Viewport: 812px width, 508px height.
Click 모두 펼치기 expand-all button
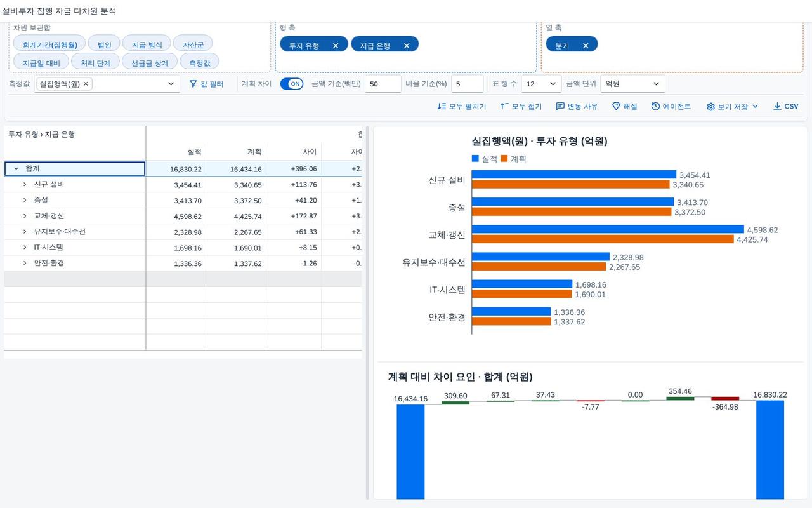coord(462,107)
